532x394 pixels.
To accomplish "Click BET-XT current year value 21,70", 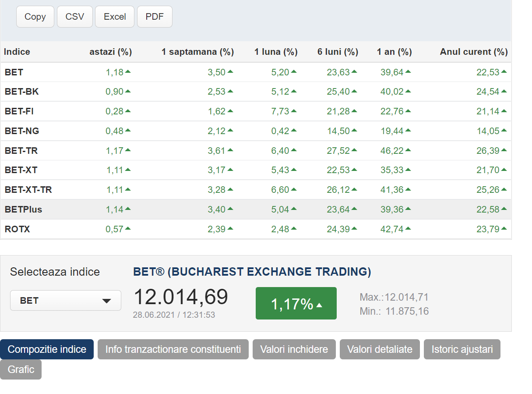I will pyautogui.click(x=488, y=170).
